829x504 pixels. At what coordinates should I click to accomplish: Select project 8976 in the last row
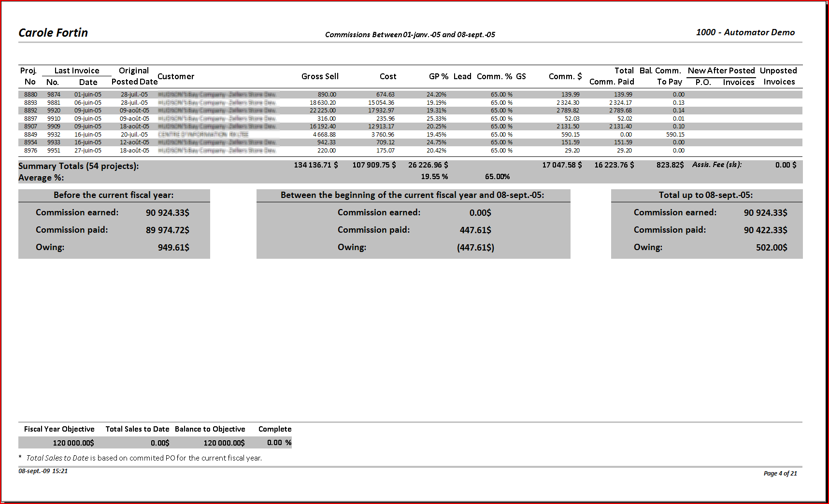point(30,151)
